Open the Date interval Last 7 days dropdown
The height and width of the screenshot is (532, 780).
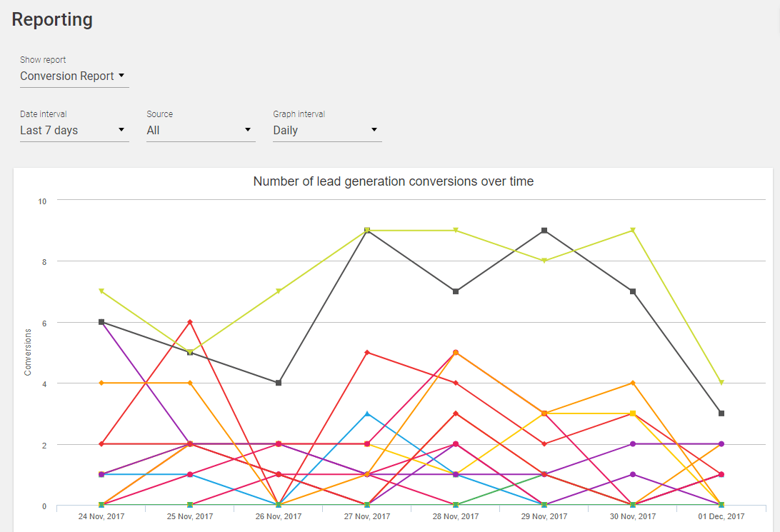(74, 130)
